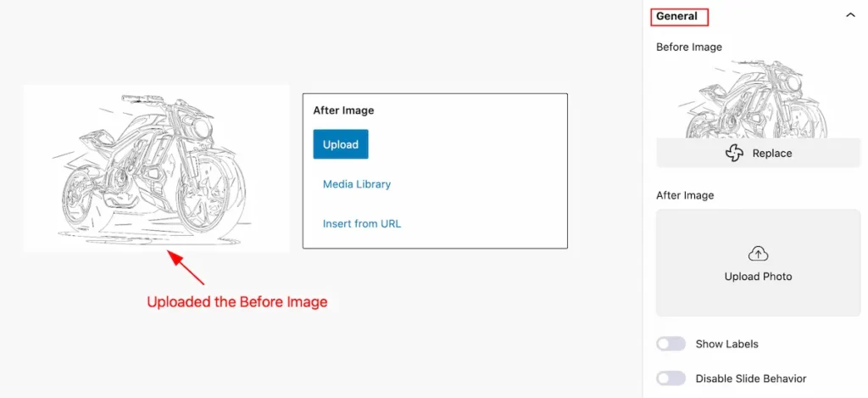Click the Upload Photo cloud icon

point(758,254)
